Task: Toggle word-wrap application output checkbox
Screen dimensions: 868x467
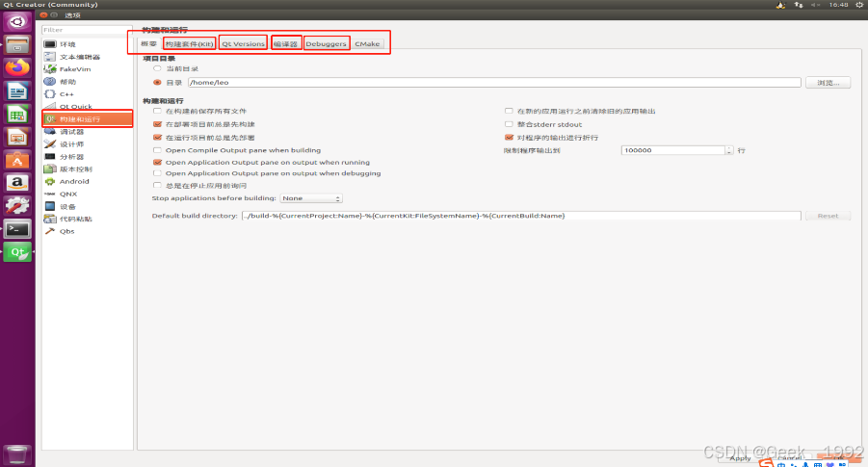Action: click(509, 138)
